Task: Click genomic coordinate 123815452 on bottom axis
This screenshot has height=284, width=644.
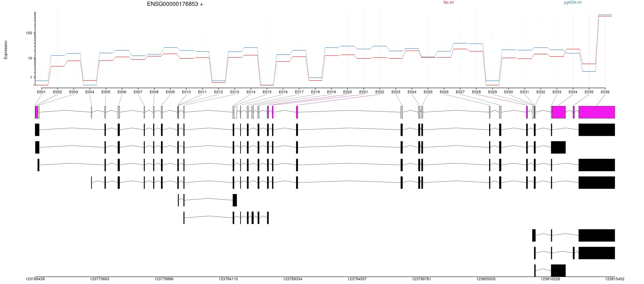Action: pos(614,279)
